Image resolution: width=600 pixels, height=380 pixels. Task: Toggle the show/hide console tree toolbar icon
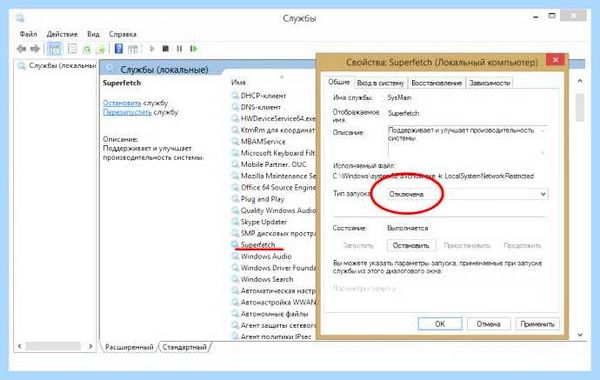pos(54,49)
